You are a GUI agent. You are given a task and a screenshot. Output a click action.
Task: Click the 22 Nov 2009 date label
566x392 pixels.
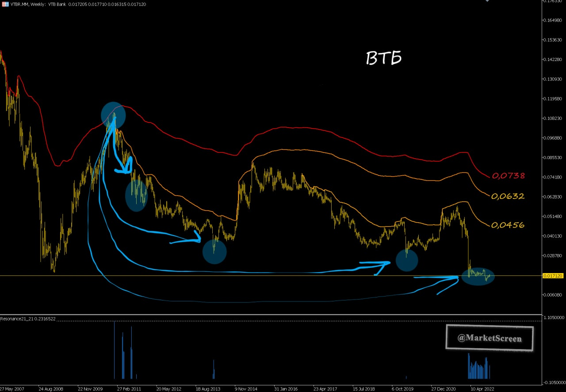[90, 389]
